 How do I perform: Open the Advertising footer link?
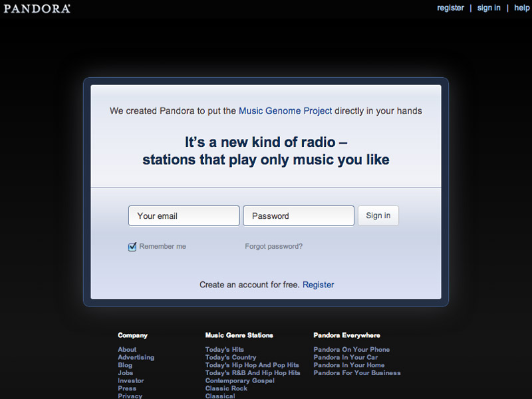tap(136, 357)
